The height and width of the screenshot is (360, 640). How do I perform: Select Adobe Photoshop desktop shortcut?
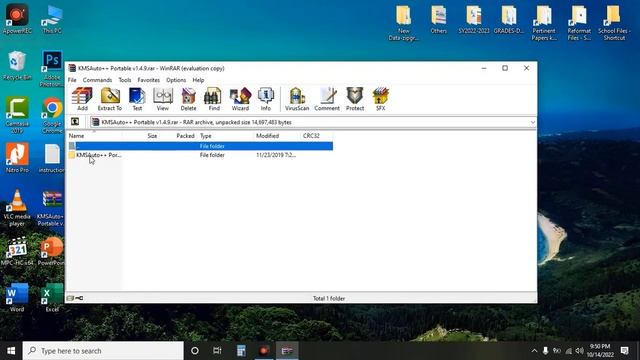click(52, 69)
